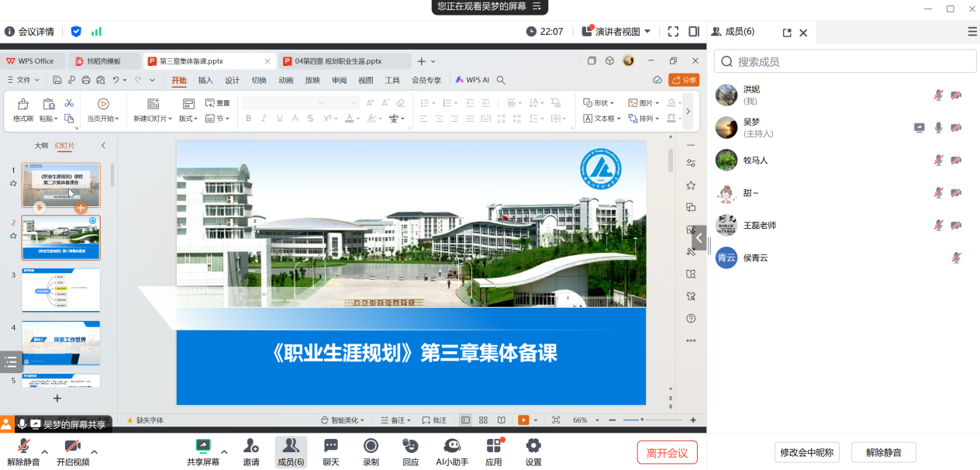The height and width of the screenshot is (470, 980).
Task: Click the Share Screen icon
Action: [x=203, y=446]
